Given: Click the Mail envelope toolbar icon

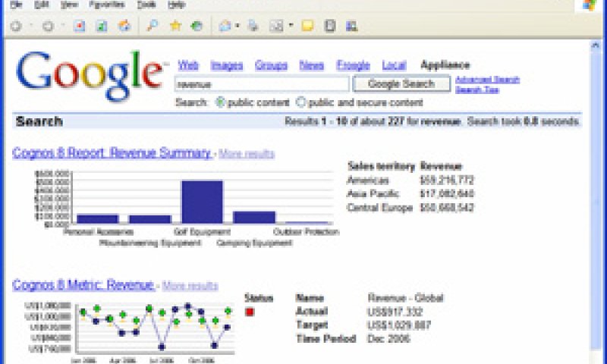Looking at the screenshot, I should 225,26.
